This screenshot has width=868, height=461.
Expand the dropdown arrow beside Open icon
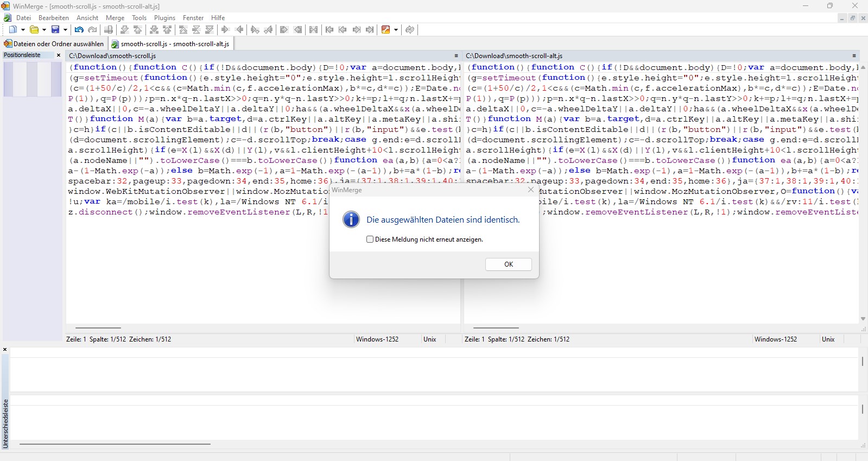tap(44, 30)
